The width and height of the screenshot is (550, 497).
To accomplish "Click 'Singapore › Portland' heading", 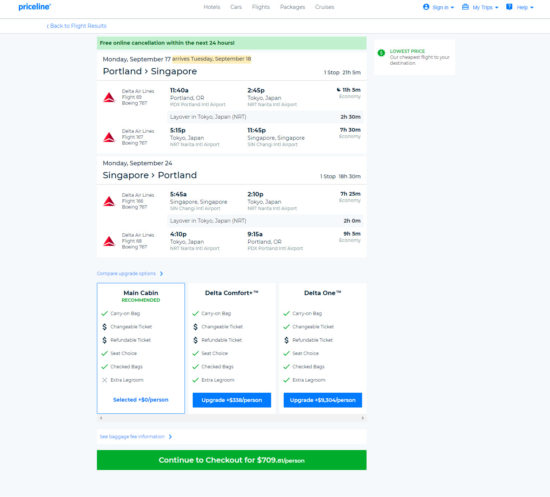I will pyautogui.click(x=150, y=175).
